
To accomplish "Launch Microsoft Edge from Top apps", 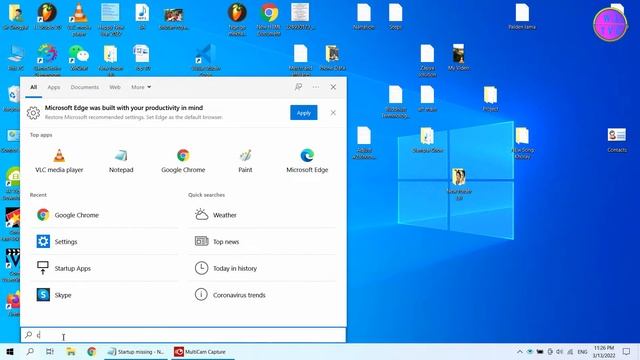I will click(x=307, y=160).
